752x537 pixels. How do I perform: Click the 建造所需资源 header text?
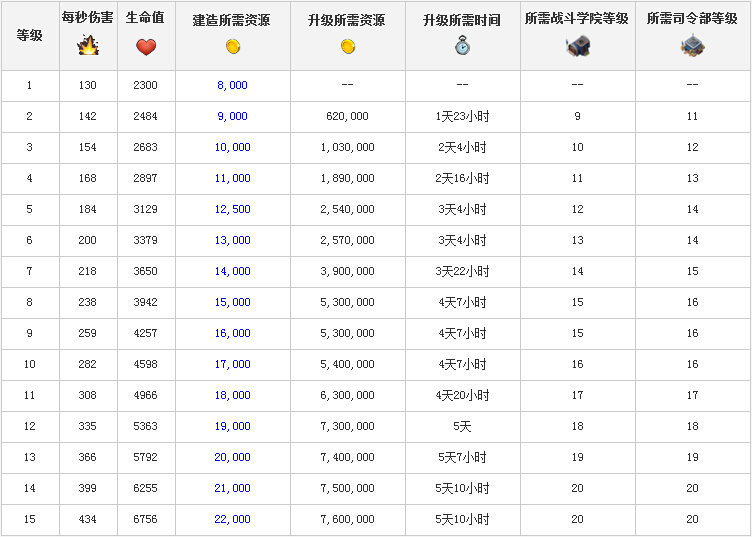coord(232,20)
